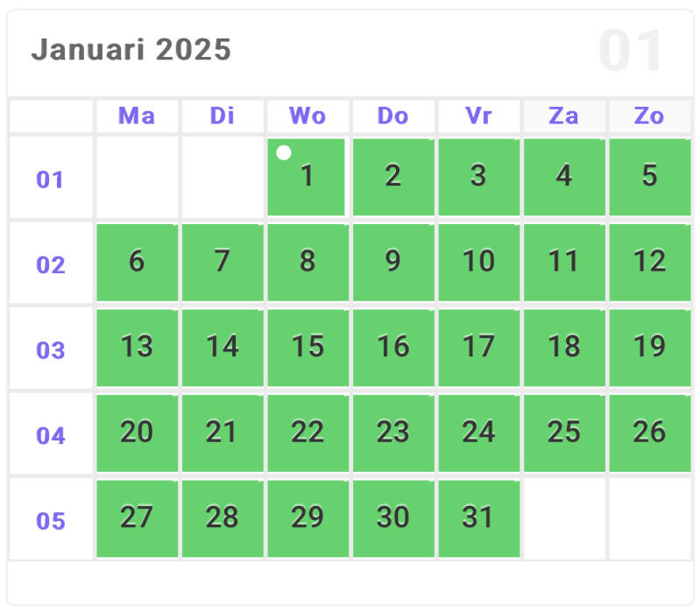Click the white dot on January 1
This screenshot has width=700, height=612.
click(x=283, y=153)
